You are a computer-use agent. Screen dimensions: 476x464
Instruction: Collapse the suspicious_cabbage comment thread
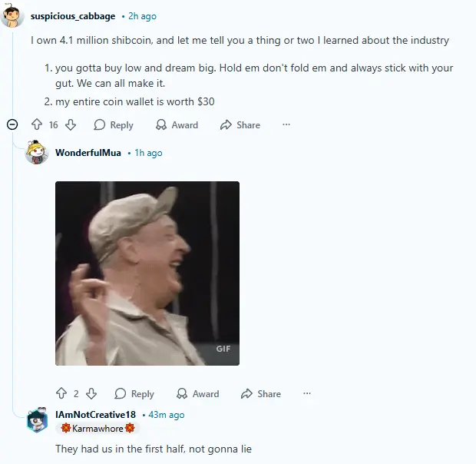point(12,124)
